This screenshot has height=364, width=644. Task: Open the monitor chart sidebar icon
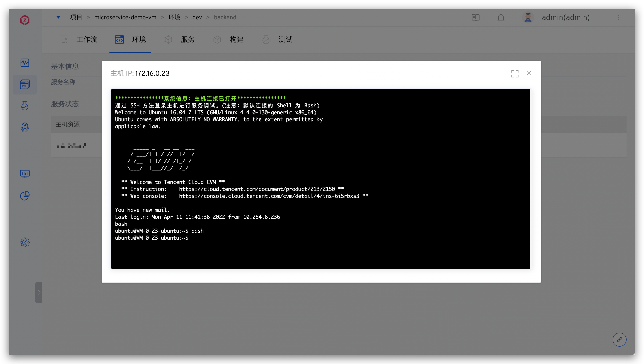click(25, 174)
